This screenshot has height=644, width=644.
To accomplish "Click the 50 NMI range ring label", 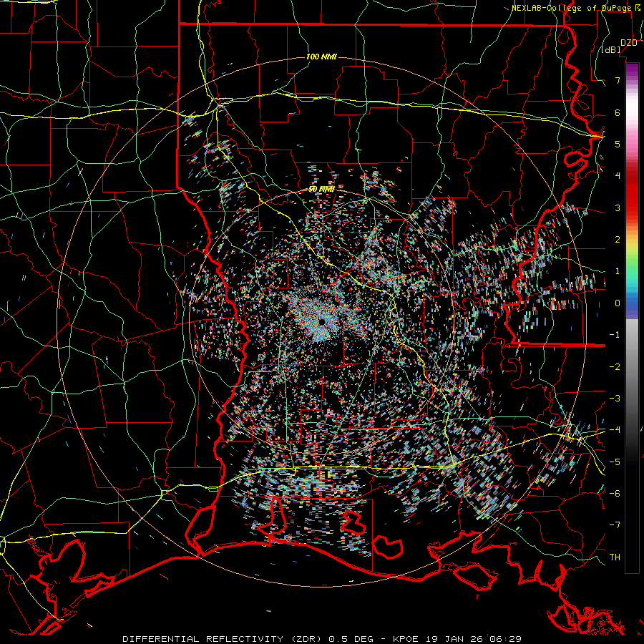I will coord(321,189).
